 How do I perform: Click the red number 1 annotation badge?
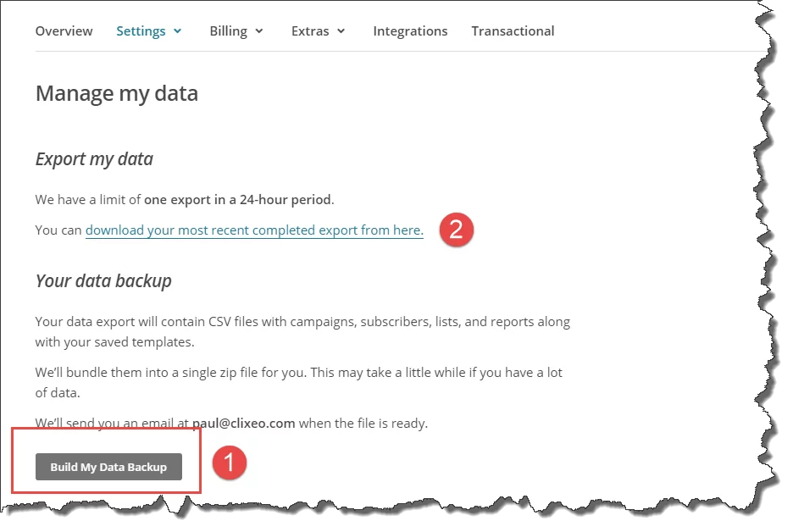[x=230, y=463]
